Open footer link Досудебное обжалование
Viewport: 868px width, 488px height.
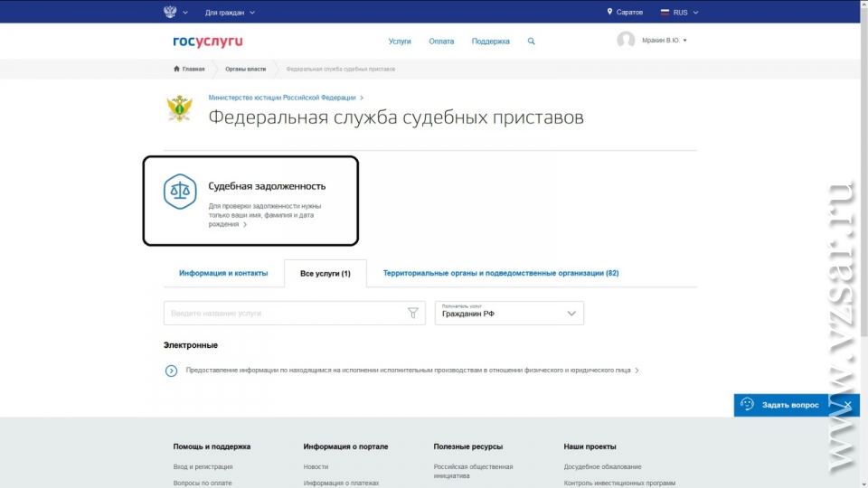tap(602, 467)
